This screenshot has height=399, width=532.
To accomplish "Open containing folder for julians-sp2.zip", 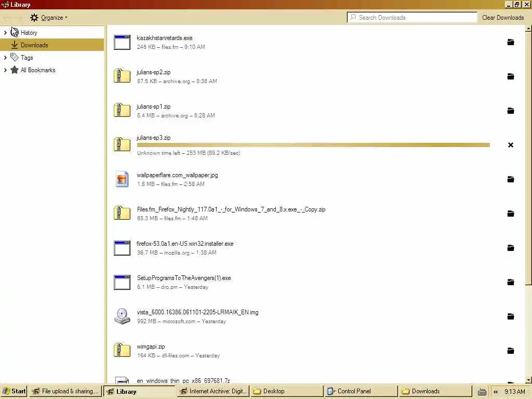I will coord(510,76).
